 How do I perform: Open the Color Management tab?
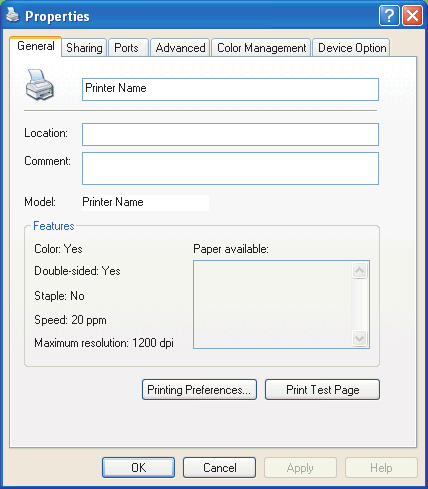[261, 48]
